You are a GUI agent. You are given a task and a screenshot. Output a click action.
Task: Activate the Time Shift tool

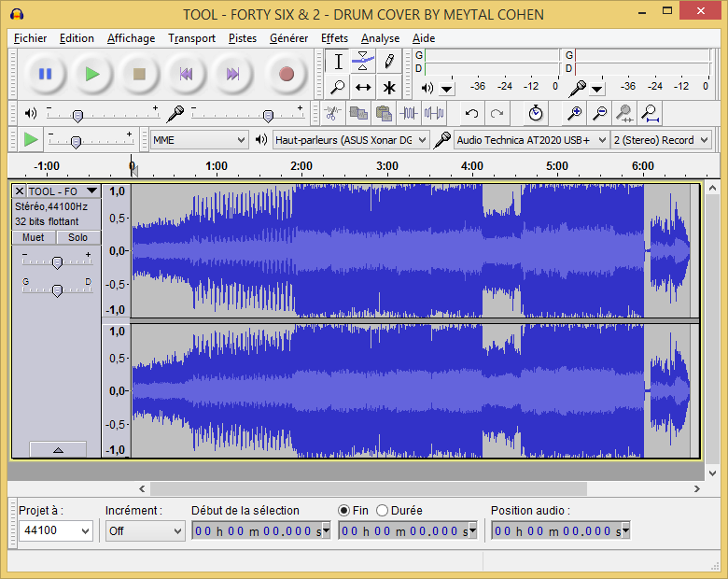pyautogui.click(x=363, y=88)
